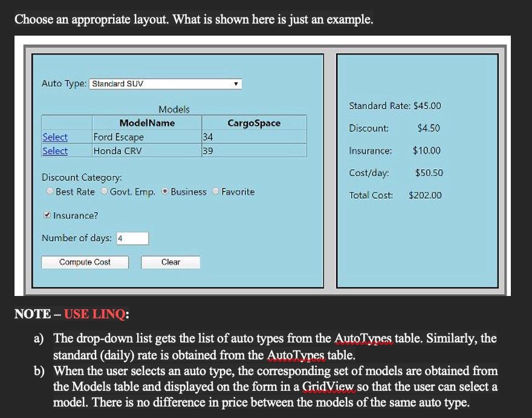This screenshot has width=532, height=418.
Task: Choose the Govt. Emp. discount option
Action: 103,191
